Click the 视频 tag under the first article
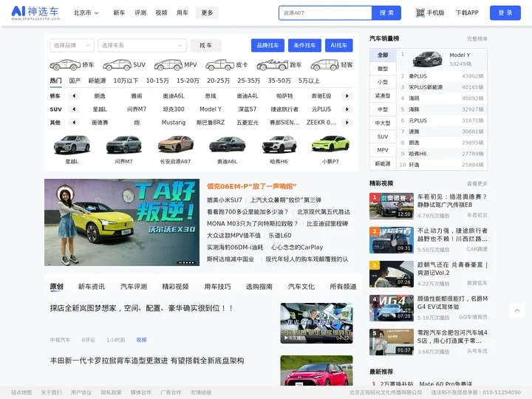 [x=141, y=340]
